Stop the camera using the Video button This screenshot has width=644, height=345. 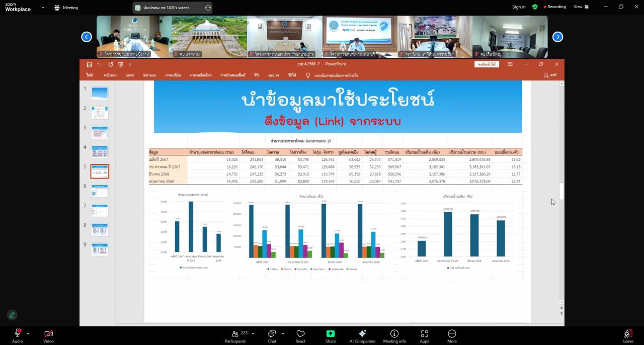click(x=48, y=333)
